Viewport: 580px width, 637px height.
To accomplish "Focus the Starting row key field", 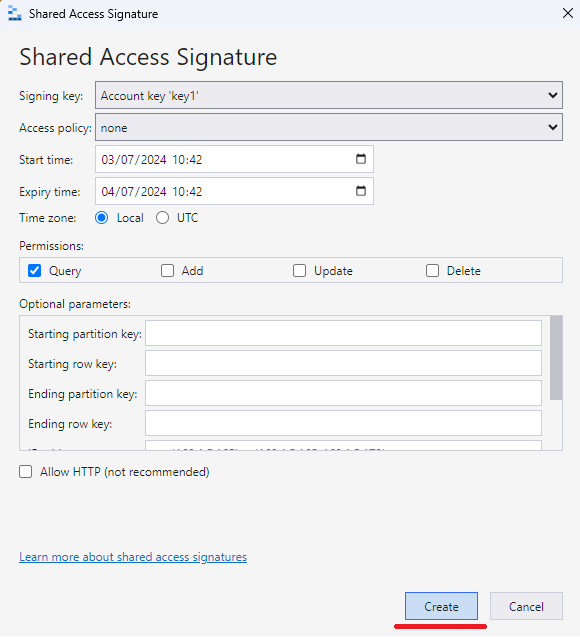I will 343,363.
